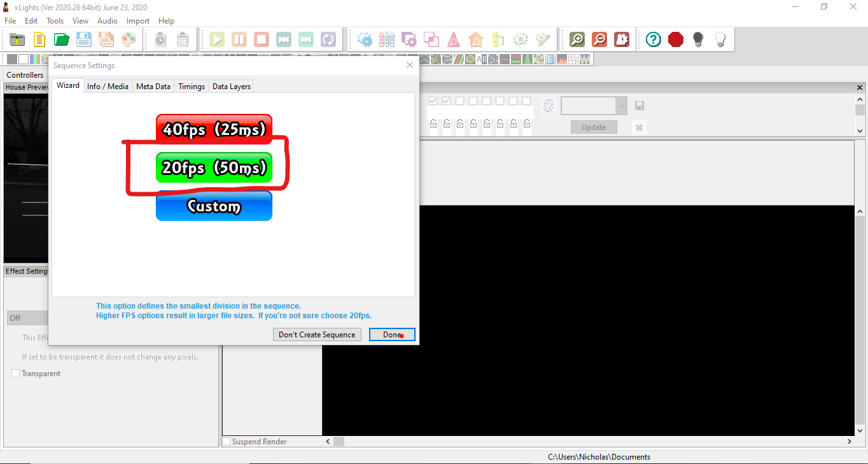Click the green Play button in the toolbar

tap(217, 39)
